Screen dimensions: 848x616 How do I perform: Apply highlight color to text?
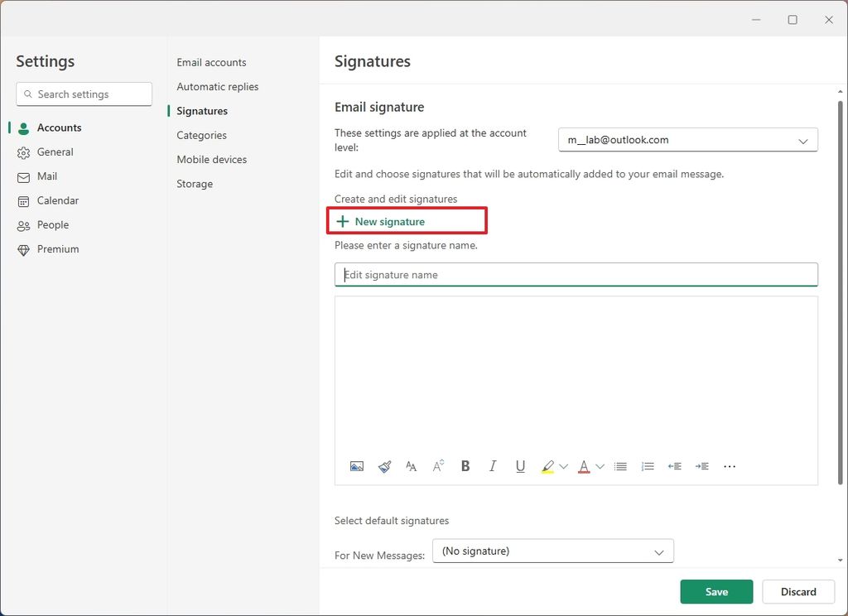(547, 466)
